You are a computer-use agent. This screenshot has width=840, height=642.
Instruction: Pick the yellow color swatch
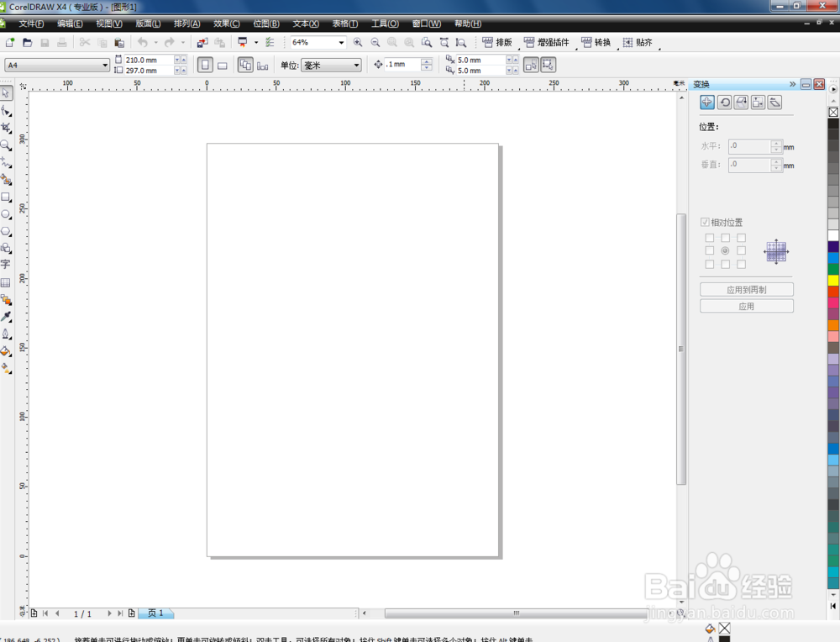(x=833, y=280)
